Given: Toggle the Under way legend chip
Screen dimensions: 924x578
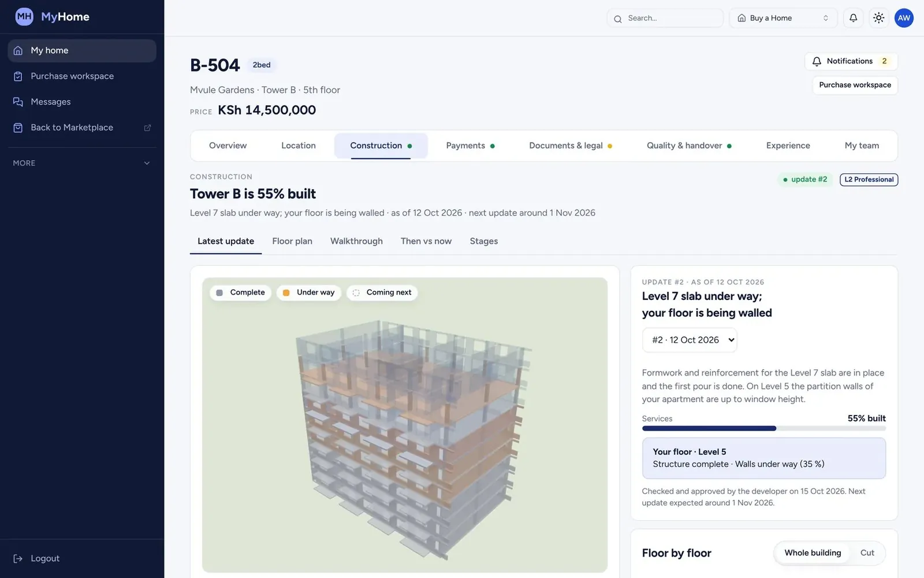Looking at the screenshot, I should click(309, 292).
